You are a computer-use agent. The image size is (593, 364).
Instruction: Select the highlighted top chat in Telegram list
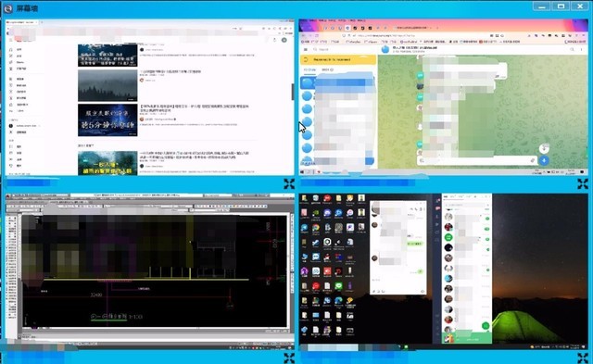click(x=337, y=82)
